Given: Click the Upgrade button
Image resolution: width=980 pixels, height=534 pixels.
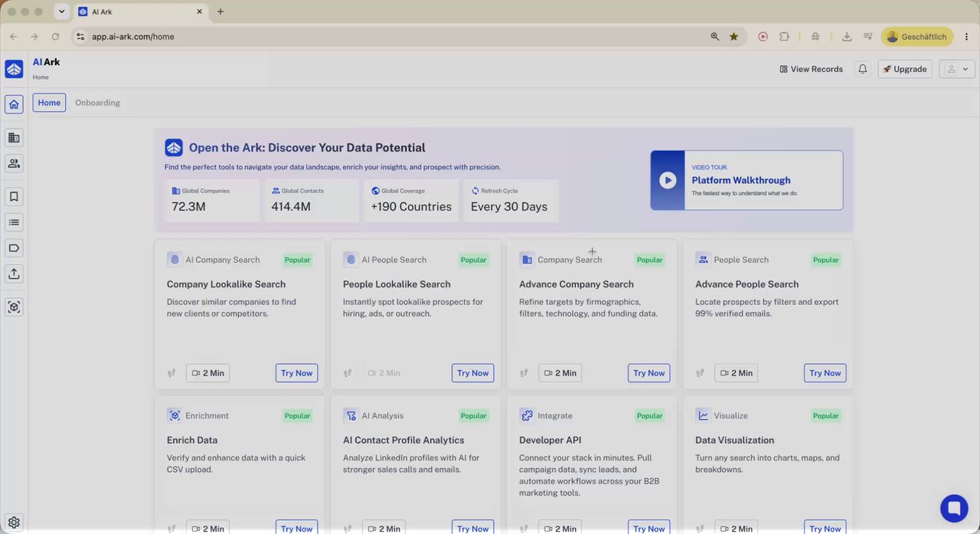Looking at the screenshot, I should pyautogui.click(x=905, y=69).
